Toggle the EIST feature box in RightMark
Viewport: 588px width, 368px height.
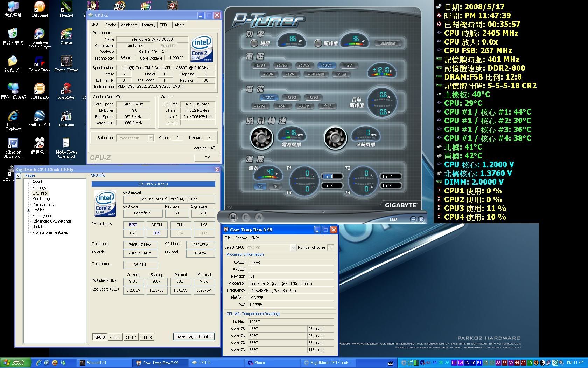tap(133, 225)
